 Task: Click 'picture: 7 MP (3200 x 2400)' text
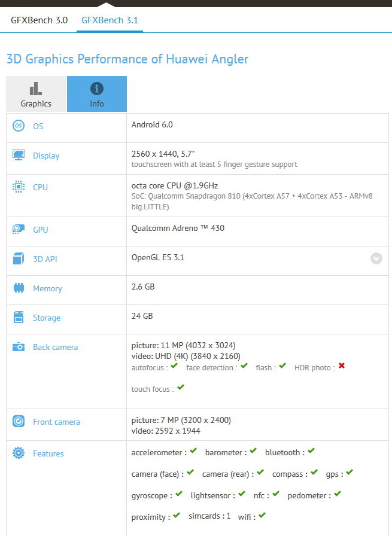coord(181,420)
